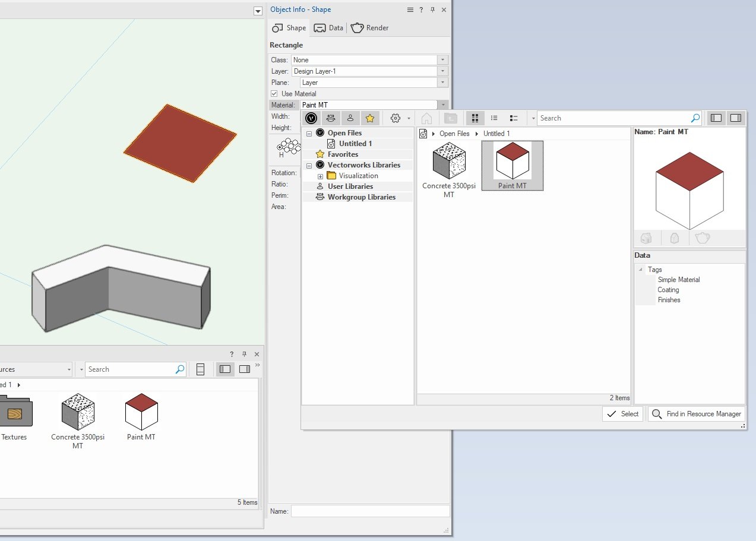Collapse the Open Files tree branch

click(308, 132)
